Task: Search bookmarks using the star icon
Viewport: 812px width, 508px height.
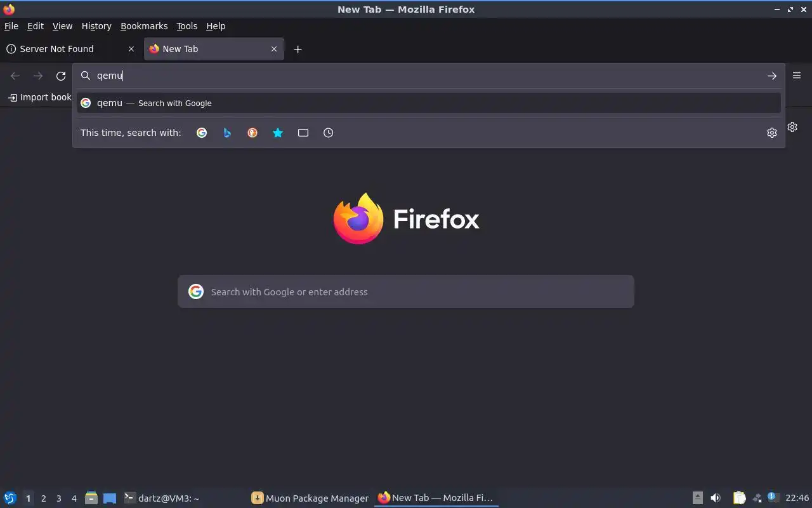Action: click(278, 133)
